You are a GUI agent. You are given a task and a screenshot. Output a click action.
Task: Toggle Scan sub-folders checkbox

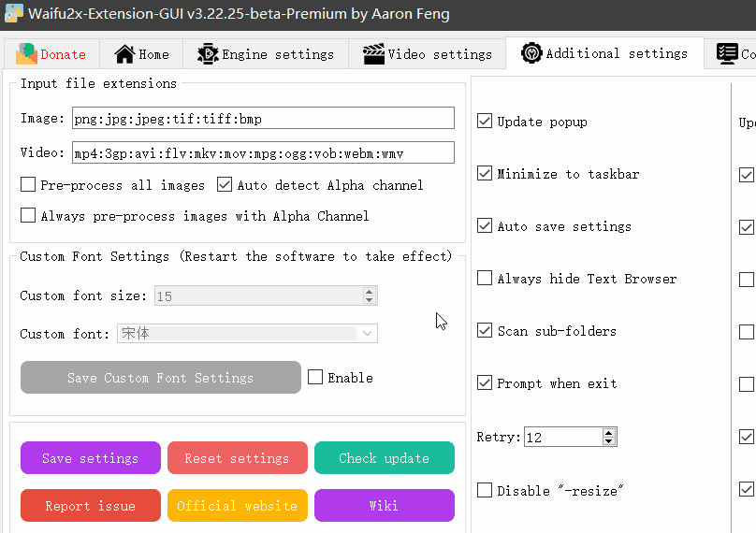coord(485,330)
